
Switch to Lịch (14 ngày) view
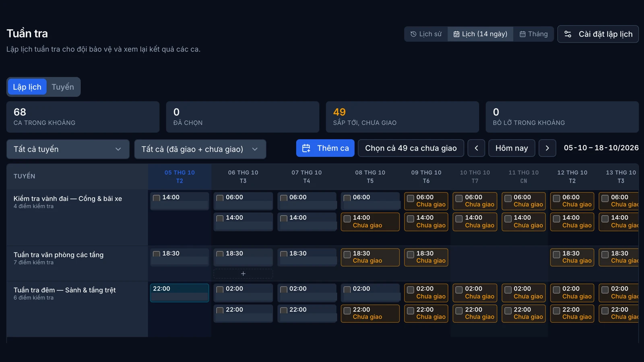[x=480, y=34]
